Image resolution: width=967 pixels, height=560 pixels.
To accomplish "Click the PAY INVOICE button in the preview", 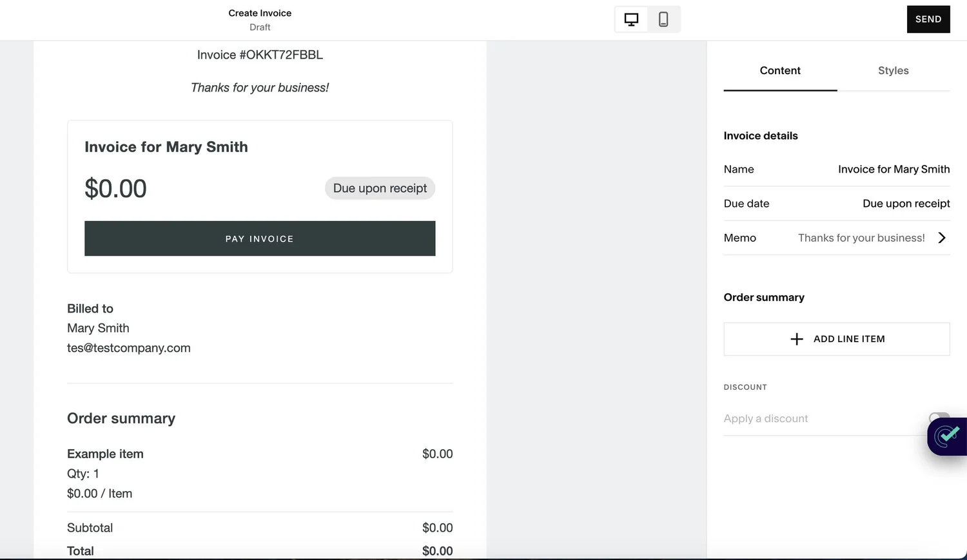I will (259, 238).
